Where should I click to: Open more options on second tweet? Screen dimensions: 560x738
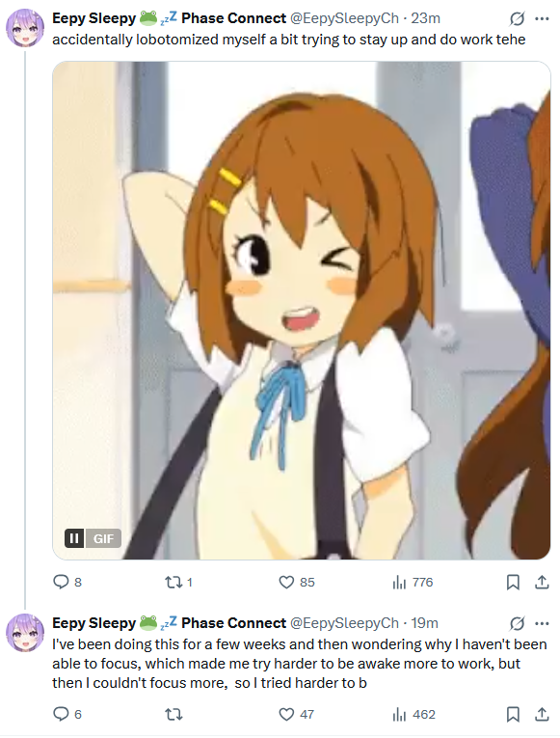click(542, 623)
